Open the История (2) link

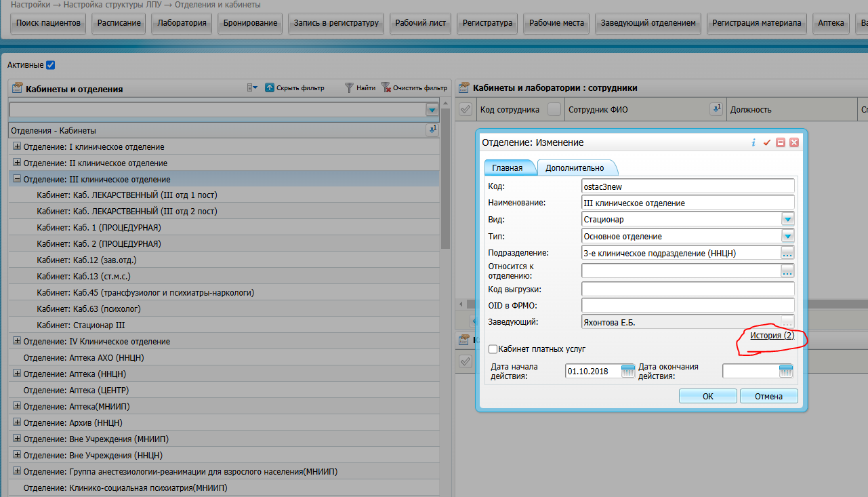[x=772, y=336]
